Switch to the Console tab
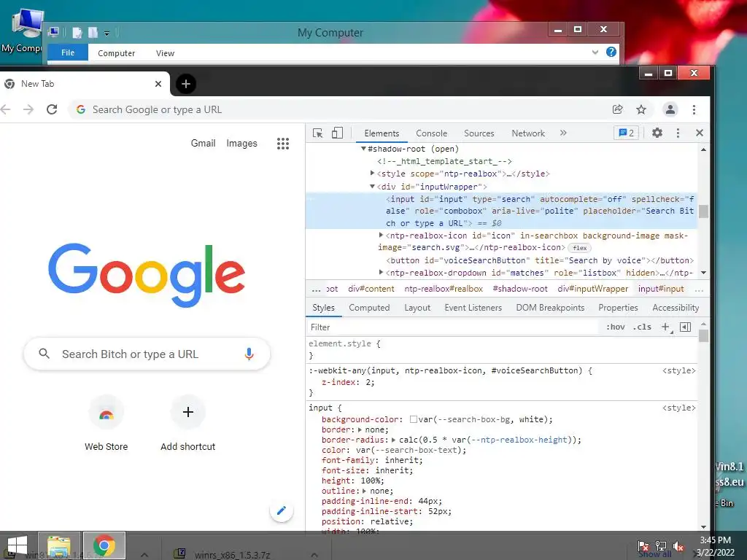The height and width of the screenshot is (560, 747). click(x=432, y=133)
